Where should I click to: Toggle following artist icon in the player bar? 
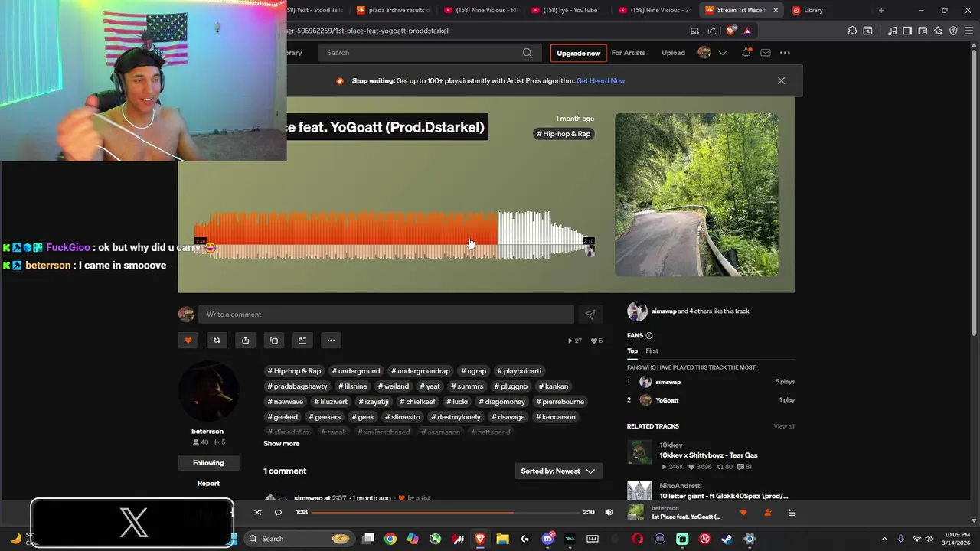[x=767, y=512]
